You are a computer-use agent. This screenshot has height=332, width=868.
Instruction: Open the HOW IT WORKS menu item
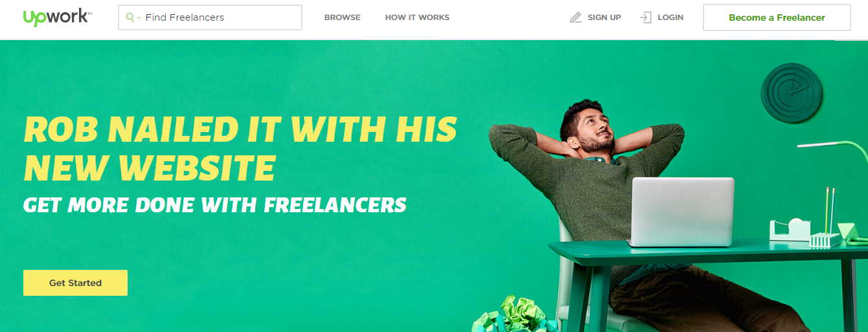[417, 17]
